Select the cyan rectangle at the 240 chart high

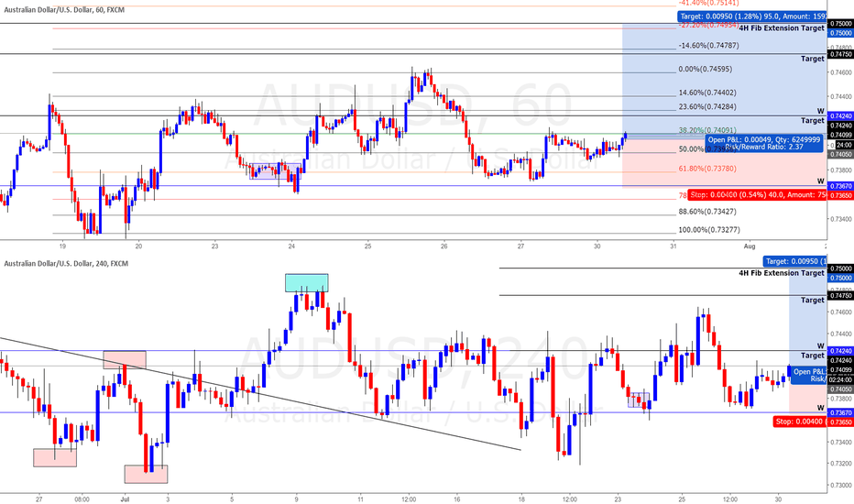pos(307,283)
